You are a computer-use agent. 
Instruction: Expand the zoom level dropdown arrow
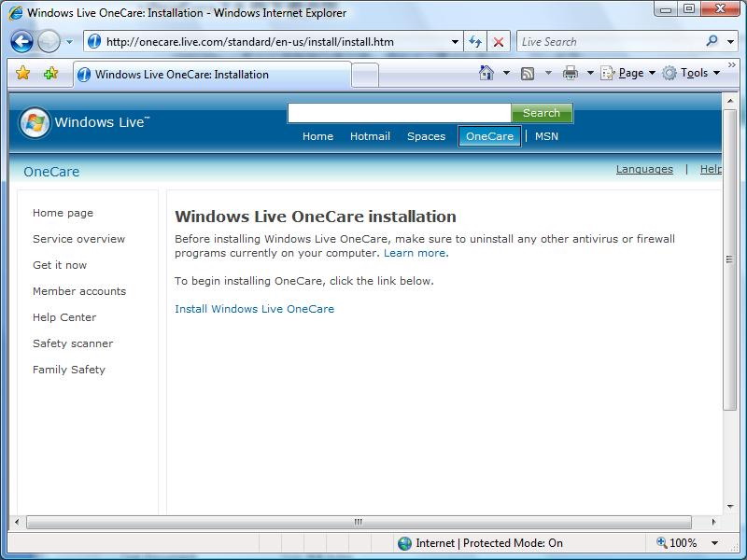coord(714,543)
